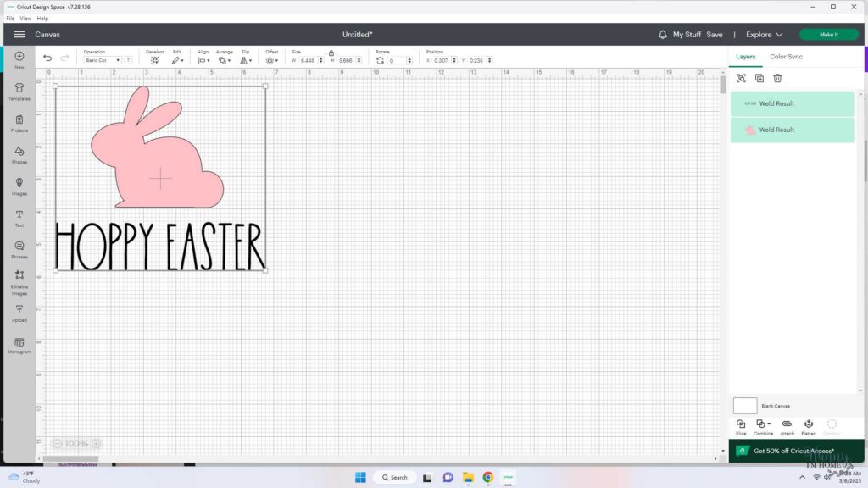
Task: Click the Untitled project title
Action: click(x=357, y=34)
